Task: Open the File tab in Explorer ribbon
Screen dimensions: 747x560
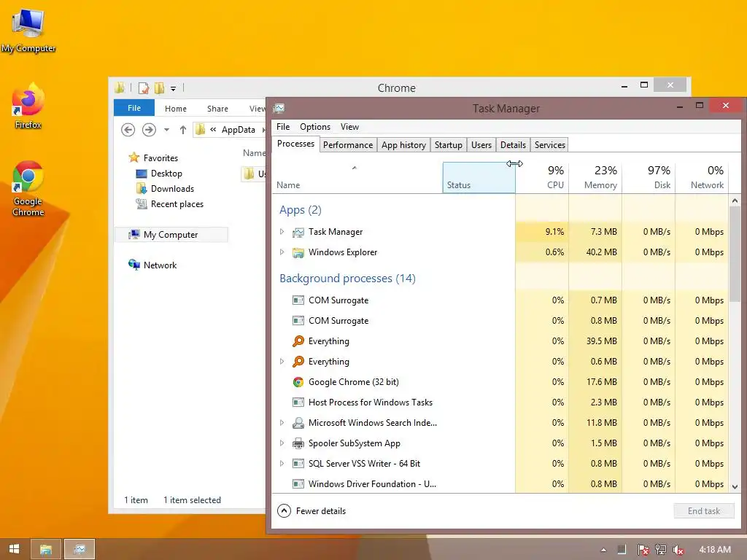Action: [x=134, y=108]
